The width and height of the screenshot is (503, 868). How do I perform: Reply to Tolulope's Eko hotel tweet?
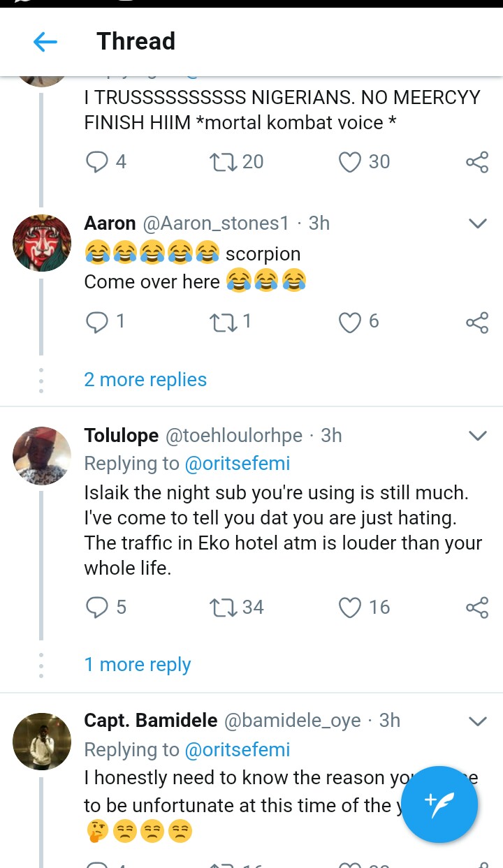pos(96,608)
